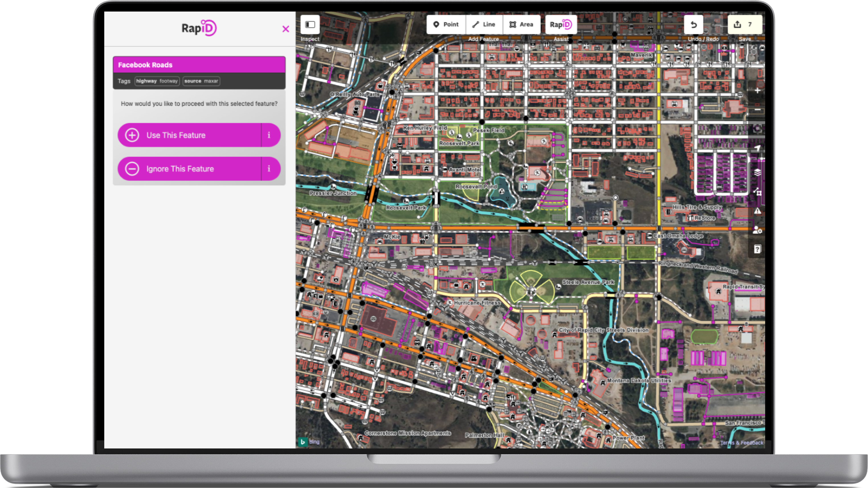Open Terms & Feedback link
The width and height of the screenshot is (868, 488).
tap(742, 442)
